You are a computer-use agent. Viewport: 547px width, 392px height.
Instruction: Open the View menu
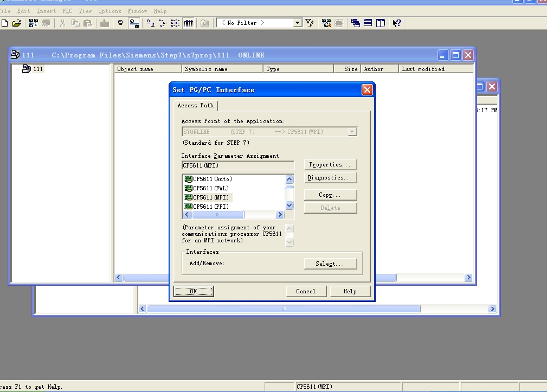tap(85, 11)
